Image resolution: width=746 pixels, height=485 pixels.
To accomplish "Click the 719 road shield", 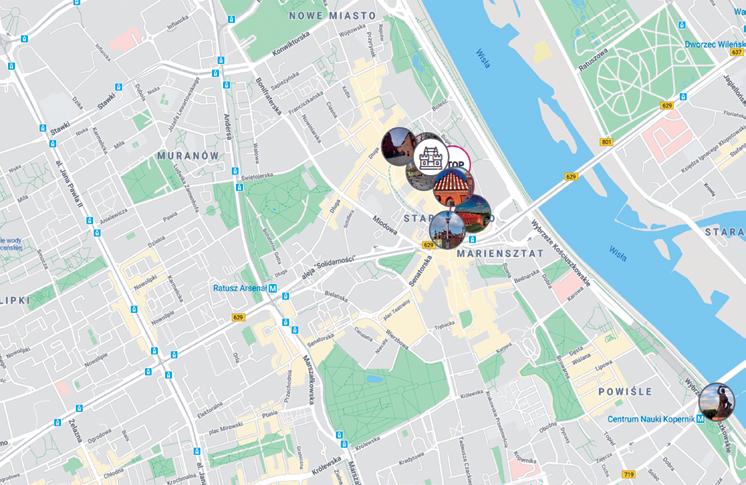I will (628, 474).
